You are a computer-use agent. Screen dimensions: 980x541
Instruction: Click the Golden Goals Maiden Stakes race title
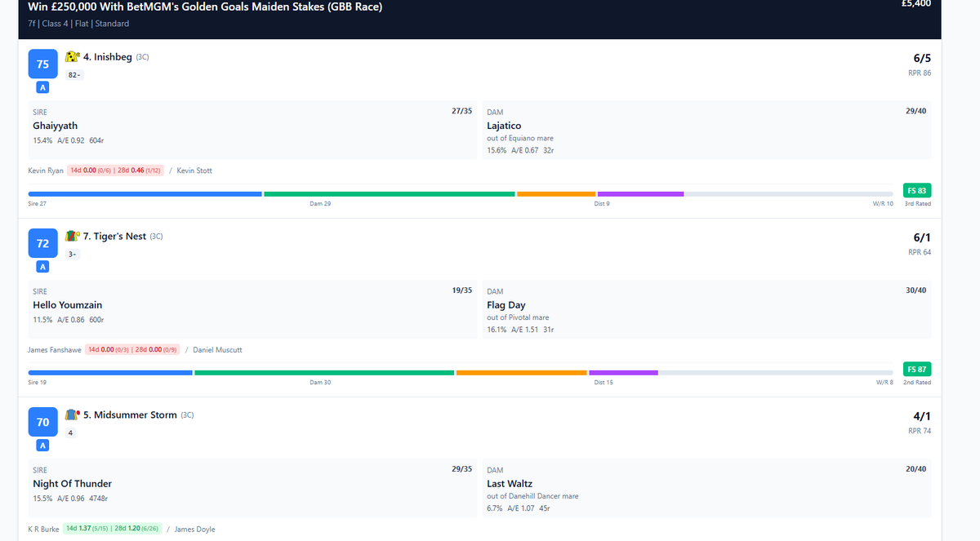[205, 7]
